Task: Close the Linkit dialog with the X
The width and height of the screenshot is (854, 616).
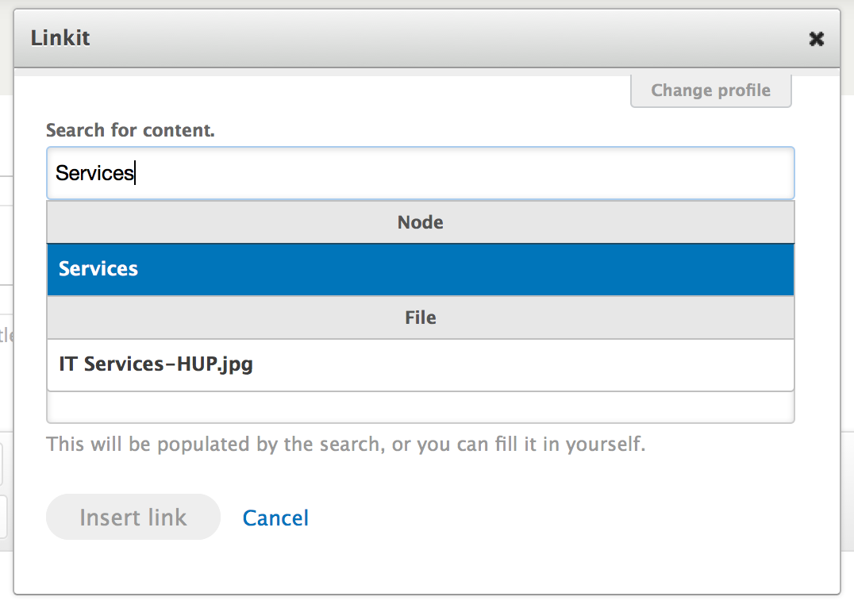Action: (x=816, y=39)
